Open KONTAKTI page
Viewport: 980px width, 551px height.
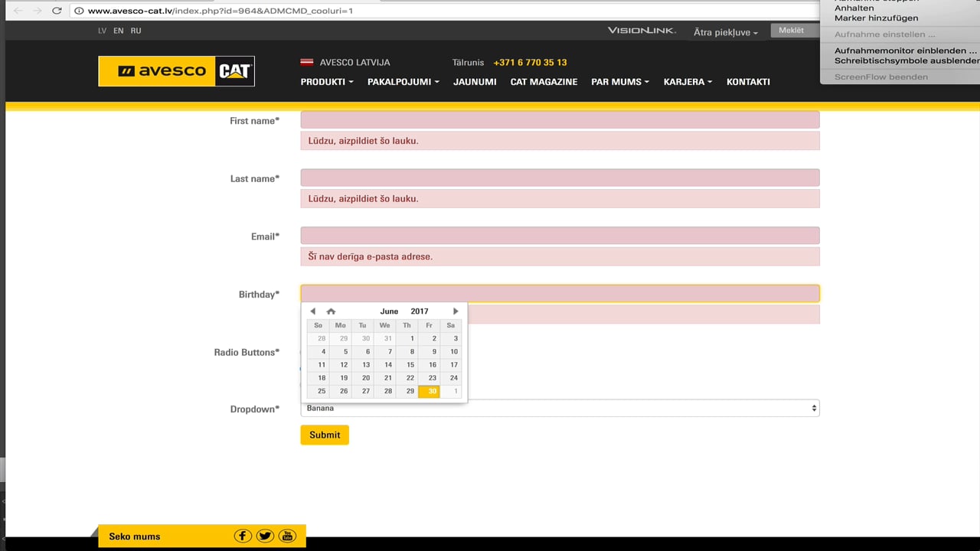(x=748, y=82)
